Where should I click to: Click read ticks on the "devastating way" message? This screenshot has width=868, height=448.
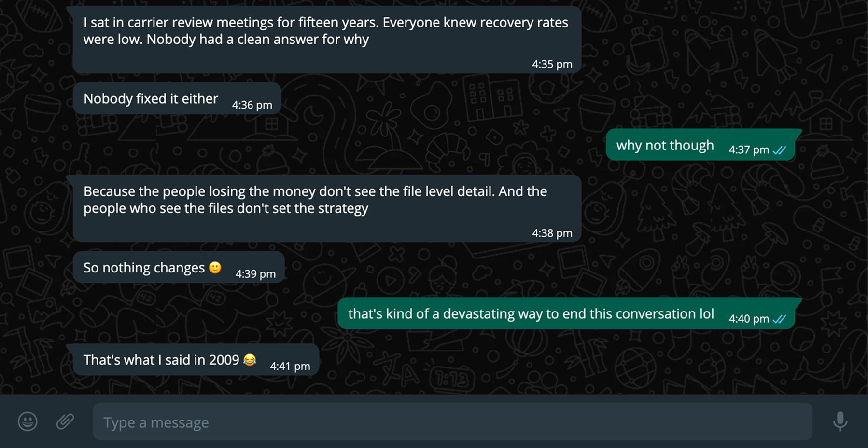click(x=779, y=319)
